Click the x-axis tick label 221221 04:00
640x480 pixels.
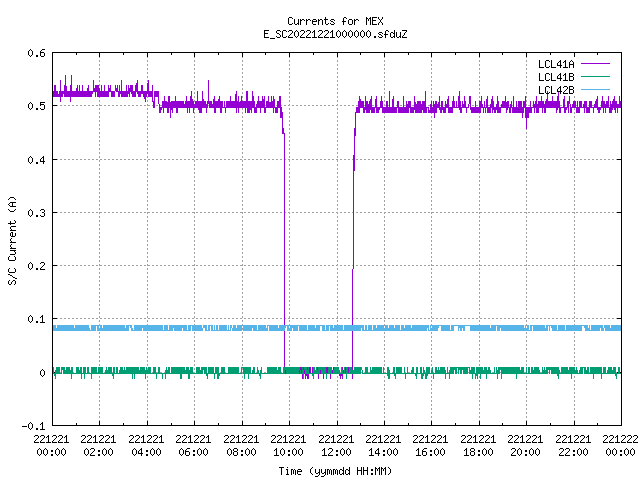pyautogui.click(x=146, y=445)
